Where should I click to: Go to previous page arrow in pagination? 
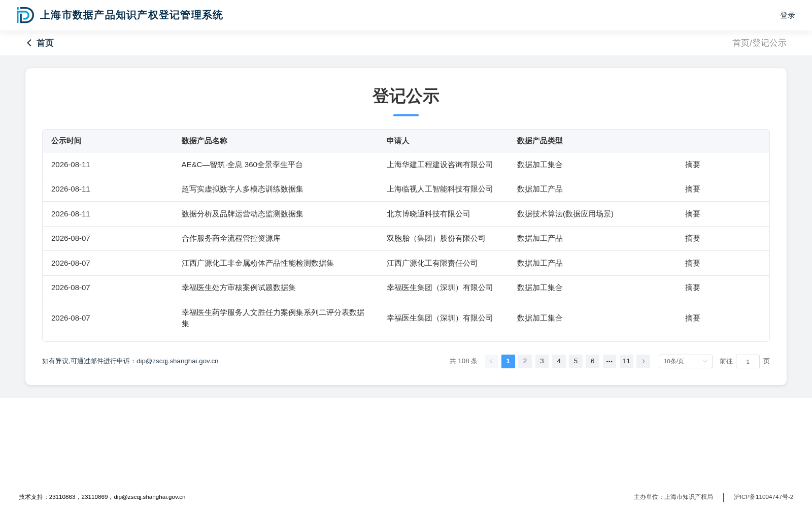[491, 361]
